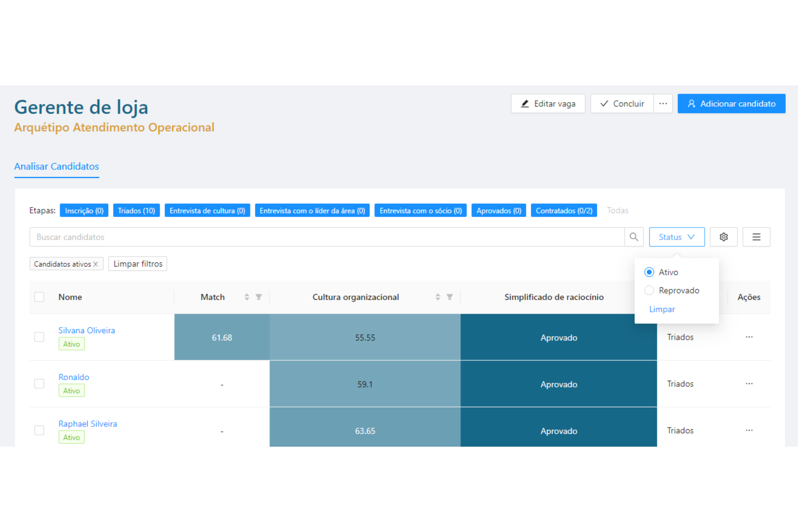Open more options next to Concluir
The width and height of the screenshot is (798, 532).
(x=663, y=103)
